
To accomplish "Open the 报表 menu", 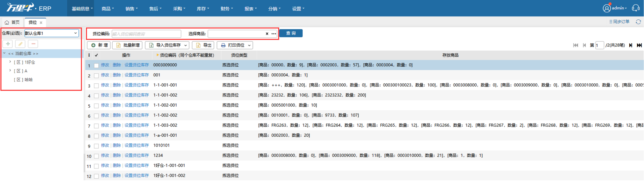I will (250, 9).
